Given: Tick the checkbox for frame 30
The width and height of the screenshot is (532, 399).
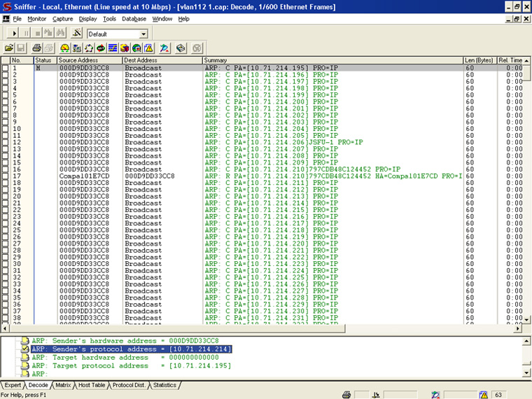Looking at the screenshot, I should tap(6, 264).
